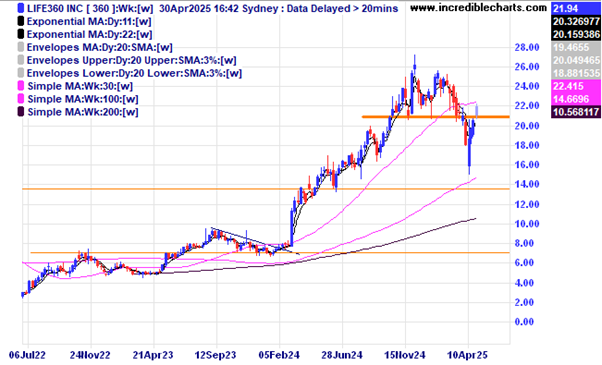Click the 12.00 price axis label
Screen dimensions: 602x365
click(527, 204)
